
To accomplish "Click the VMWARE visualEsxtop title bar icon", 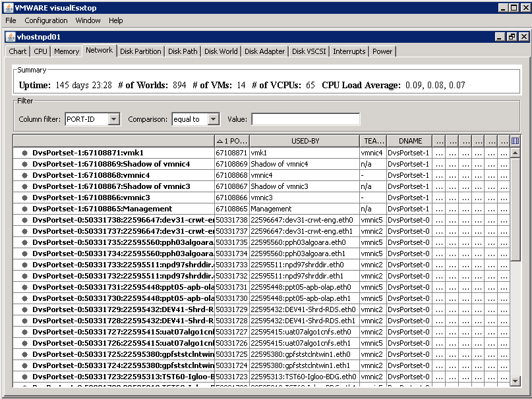I will (x=8, y=8).
